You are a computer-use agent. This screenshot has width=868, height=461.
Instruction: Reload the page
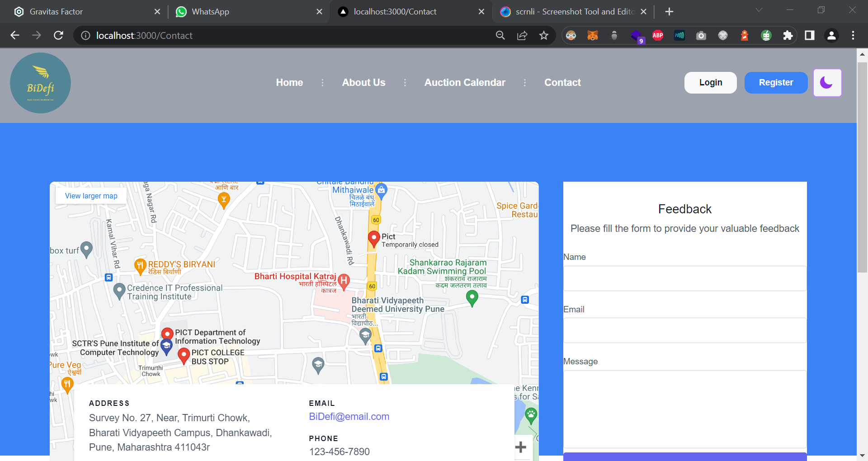[x=58, y=35]
